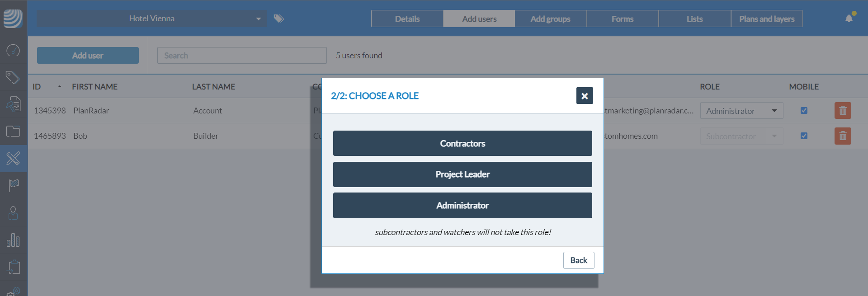This screenshot has width=868, height=296.
Task: Switch to the Forms tab
Action: [x=623, y=19]
